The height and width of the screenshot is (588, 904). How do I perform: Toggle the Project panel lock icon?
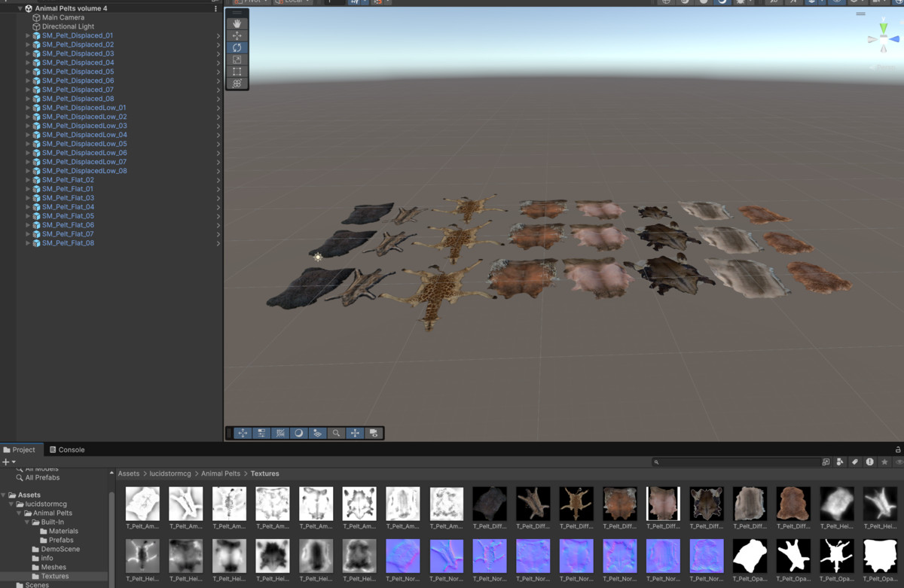pyautogui.click(x=898, y=449)
